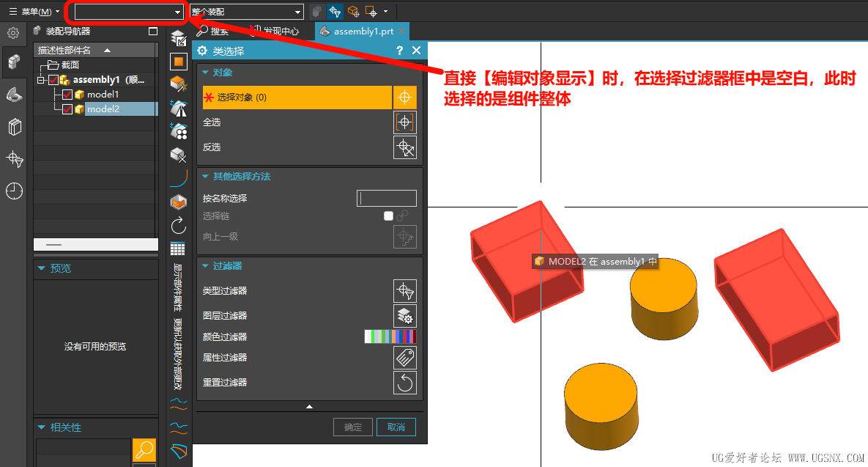The height and width of the screenshot is (467, 868).
Task: Open the Part Navigator sidebar tab
Action: pos(15,95)
